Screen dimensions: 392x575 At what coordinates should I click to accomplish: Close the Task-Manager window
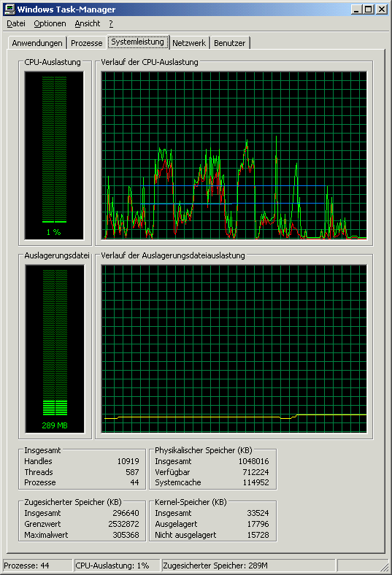[382, 9]
